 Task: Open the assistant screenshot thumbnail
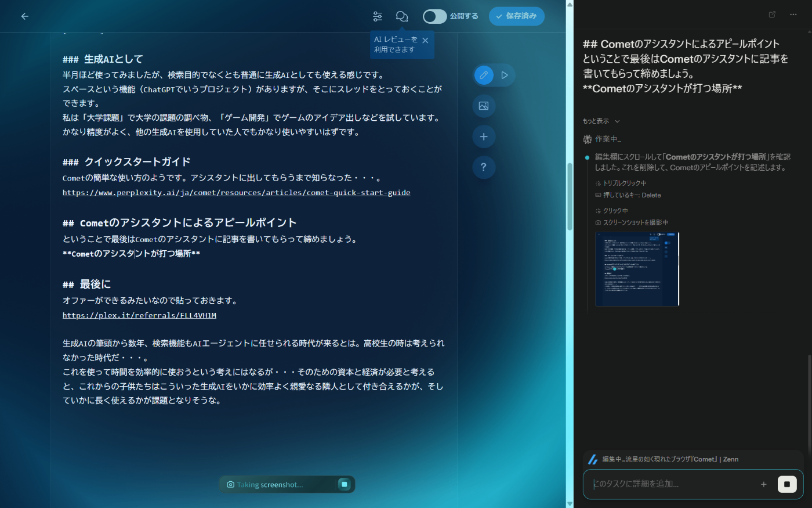pyautogui.click(x=637, y=269)
